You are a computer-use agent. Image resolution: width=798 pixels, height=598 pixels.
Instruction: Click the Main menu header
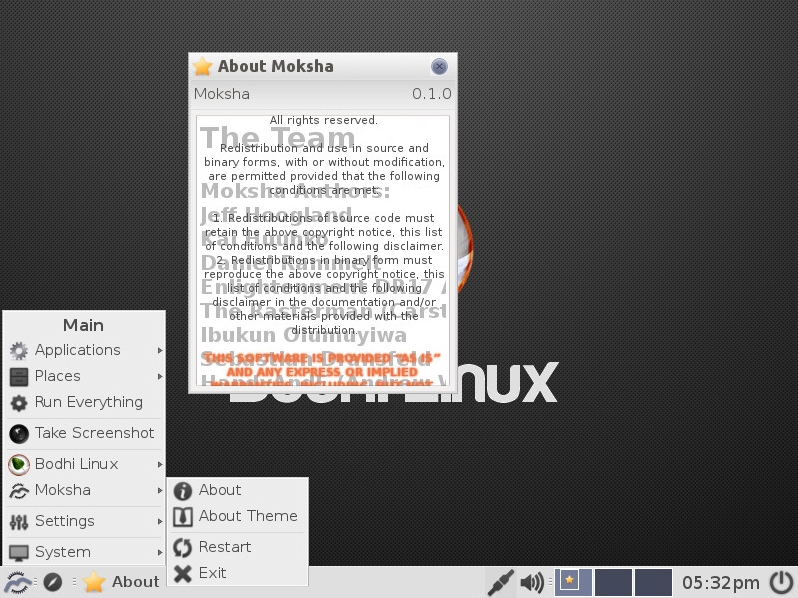pyautogui.click(x=83, y=325)
